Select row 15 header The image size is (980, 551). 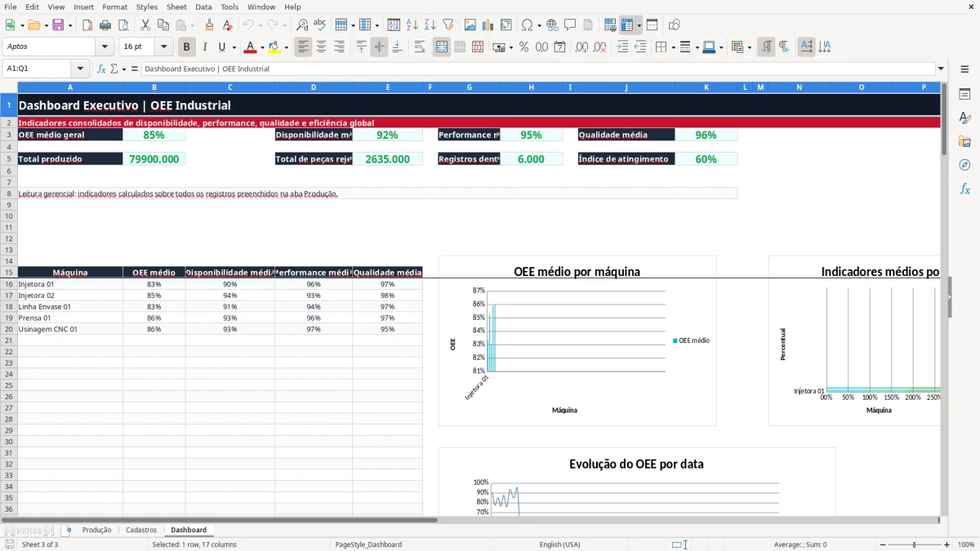(8, 273)
